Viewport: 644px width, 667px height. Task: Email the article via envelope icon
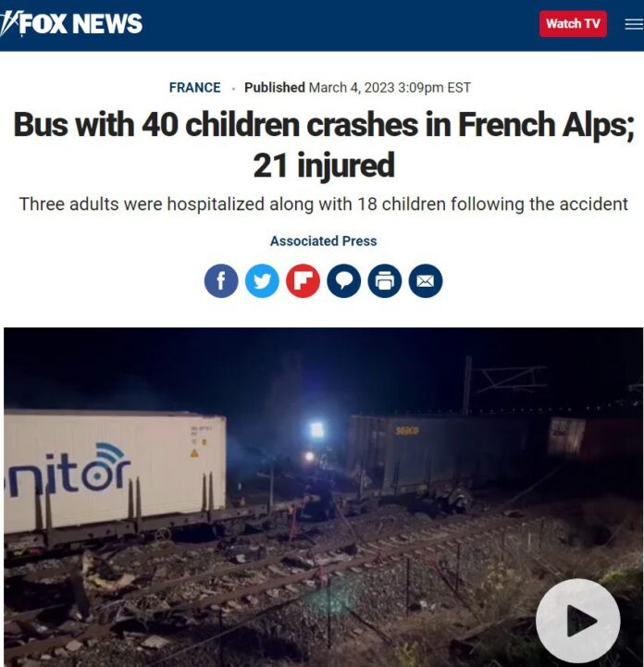tap(426, 280)
